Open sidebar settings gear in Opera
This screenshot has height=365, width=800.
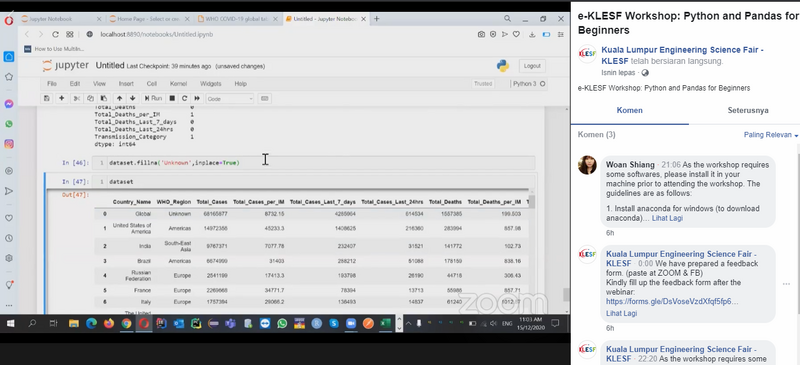point(9,258)
